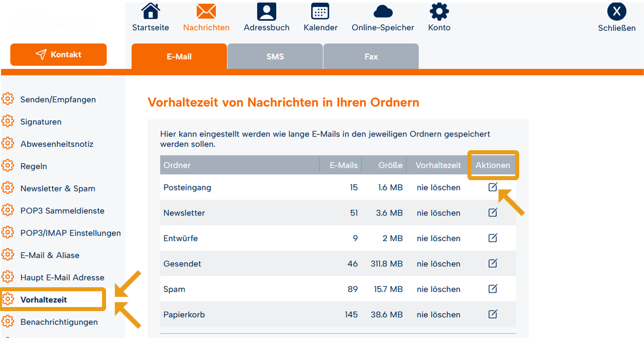
Task: Open Benachrichtigungen settings
Action: 59,322
